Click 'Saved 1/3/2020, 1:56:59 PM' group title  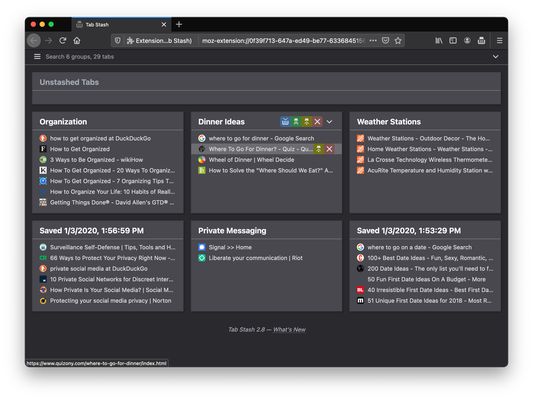(91, 231)
